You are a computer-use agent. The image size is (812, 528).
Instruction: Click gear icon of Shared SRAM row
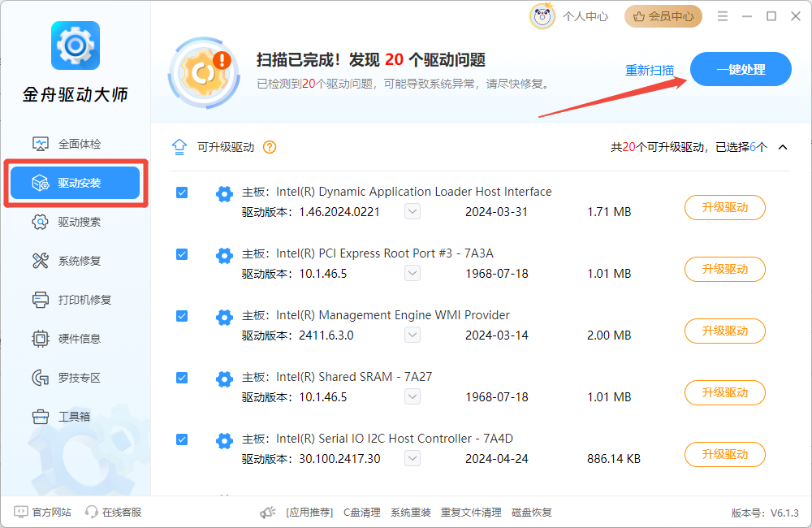[x=224, y=379]
